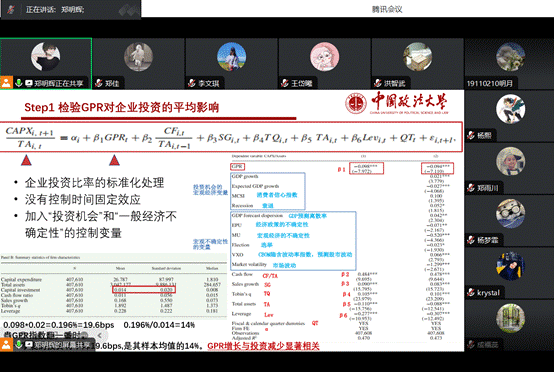Viewport: 554px width, 372px height.
Task: Click the muted mic icon next to 郑佳
Action: [x=99, y=83]
